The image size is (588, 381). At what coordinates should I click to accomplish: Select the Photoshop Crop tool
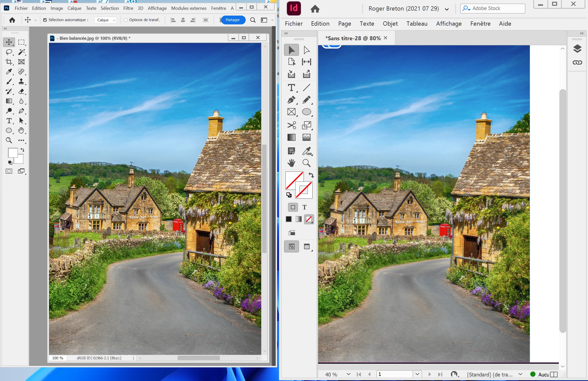click(x=9, y=62)
